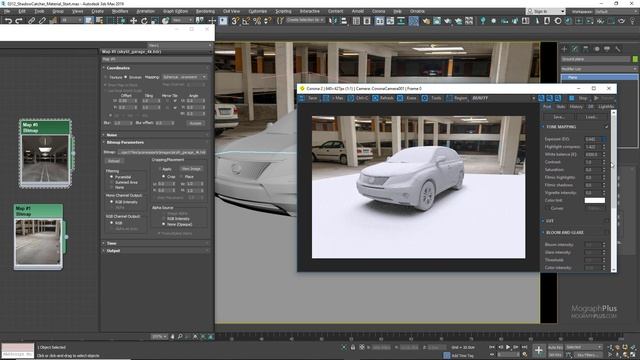Select Summed Area filtering radio button
The image size is (640, 360).
111,182
